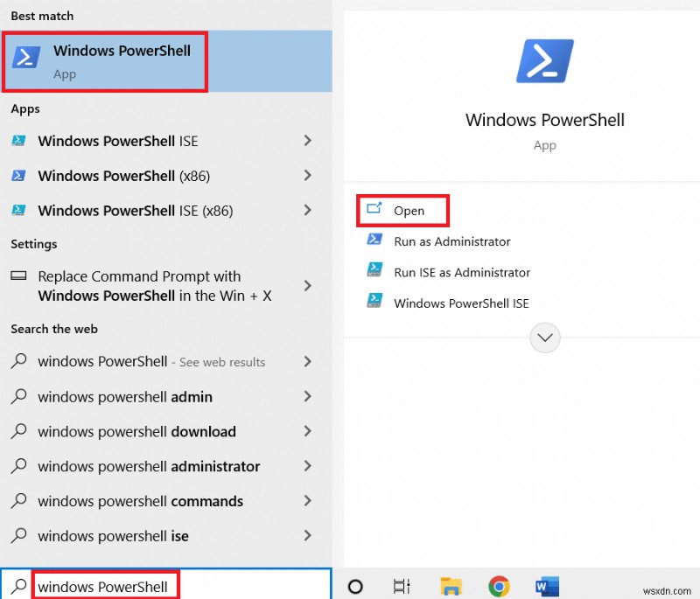Click the shield icon beside Run as Administrator
Image resolution: width=700 pixels, height=599 pixels.
point(374,241)
